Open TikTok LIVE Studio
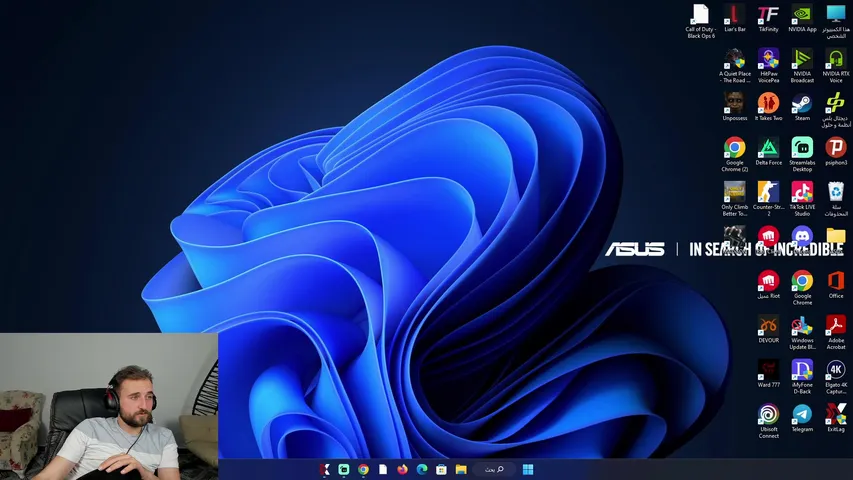853x480 pixels. click(802, 199)
